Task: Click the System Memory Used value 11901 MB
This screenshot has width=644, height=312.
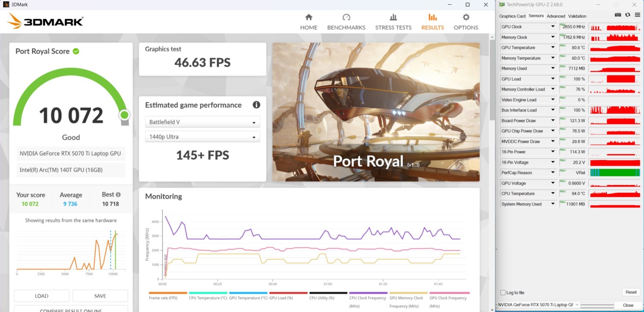Action: click(576, 204)
